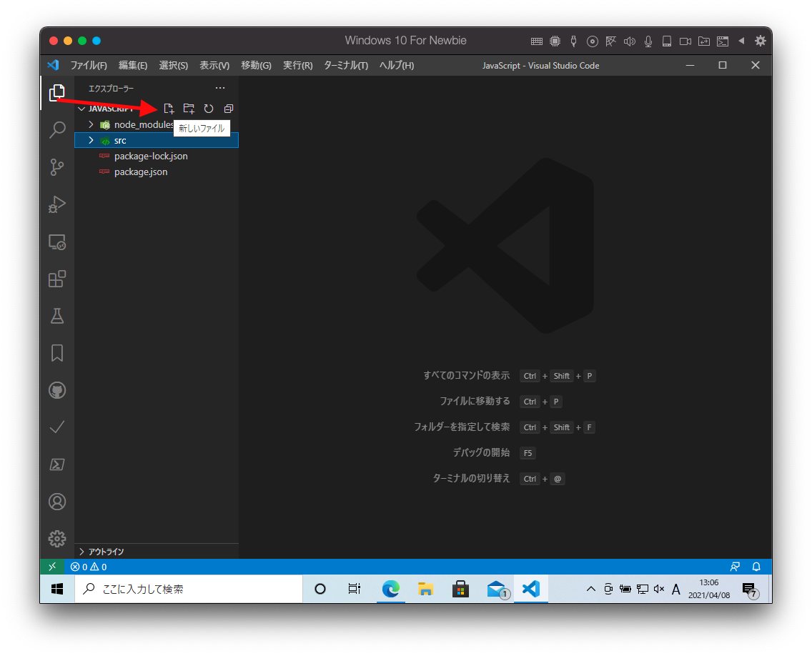Viewport: 812px width, 656px height.
Task: Open the Source Control view
Action: pos(57,167)
